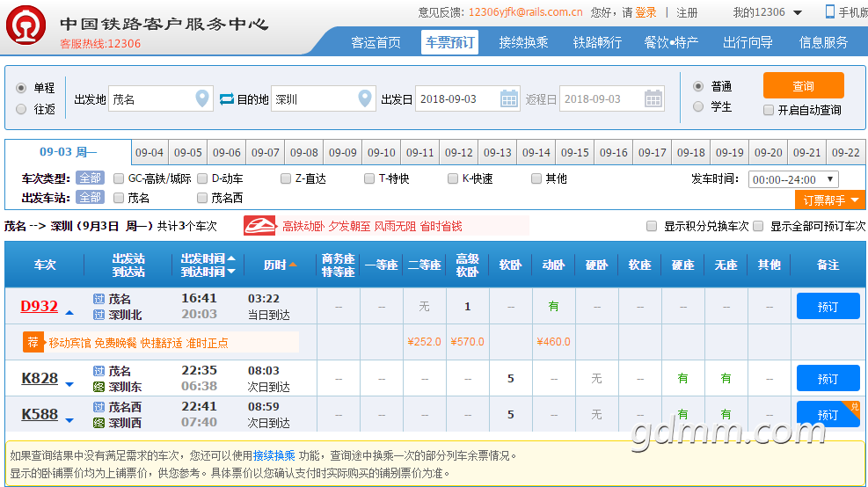Swap departure and destination stations
868x487 pixels.
[x=226, y=99]
